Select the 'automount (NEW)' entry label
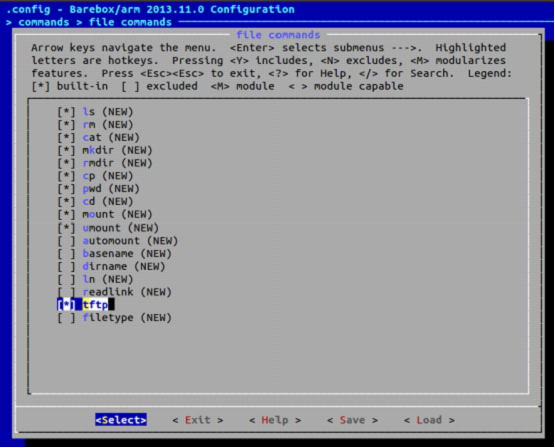555x448 pixels. click(x=130, y=241)
